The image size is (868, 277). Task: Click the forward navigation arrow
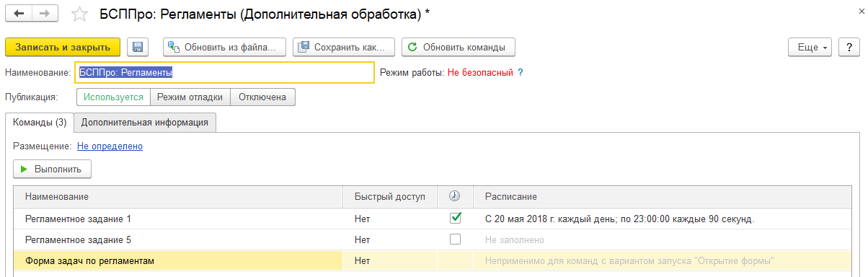coord(45,14)
